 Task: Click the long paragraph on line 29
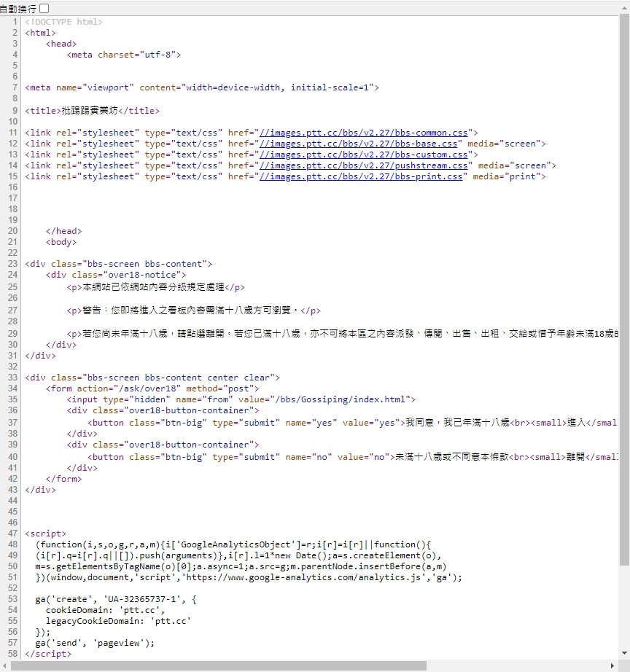pos(342,333)
